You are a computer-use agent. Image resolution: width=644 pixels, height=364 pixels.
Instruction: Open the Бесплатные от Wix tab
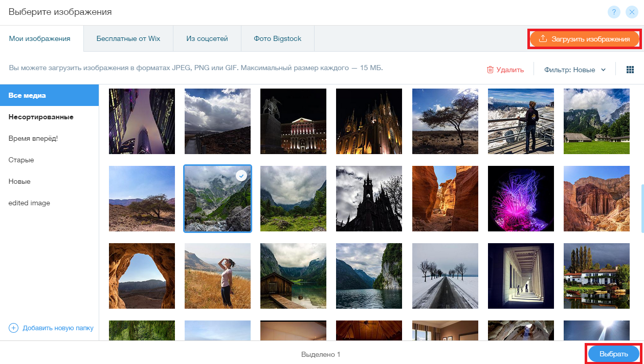(x=128, y=38)
